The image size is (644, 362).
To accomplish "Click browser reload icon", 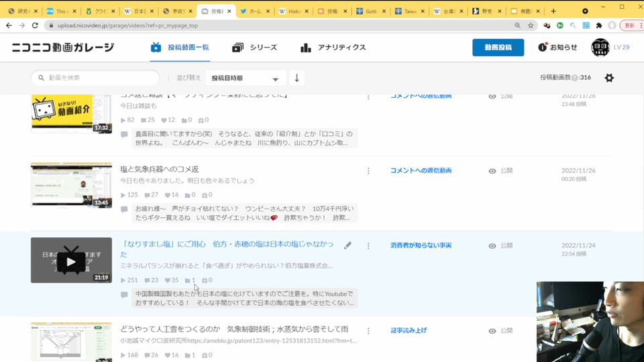I will pyautogui.click(x=36, y=25).
